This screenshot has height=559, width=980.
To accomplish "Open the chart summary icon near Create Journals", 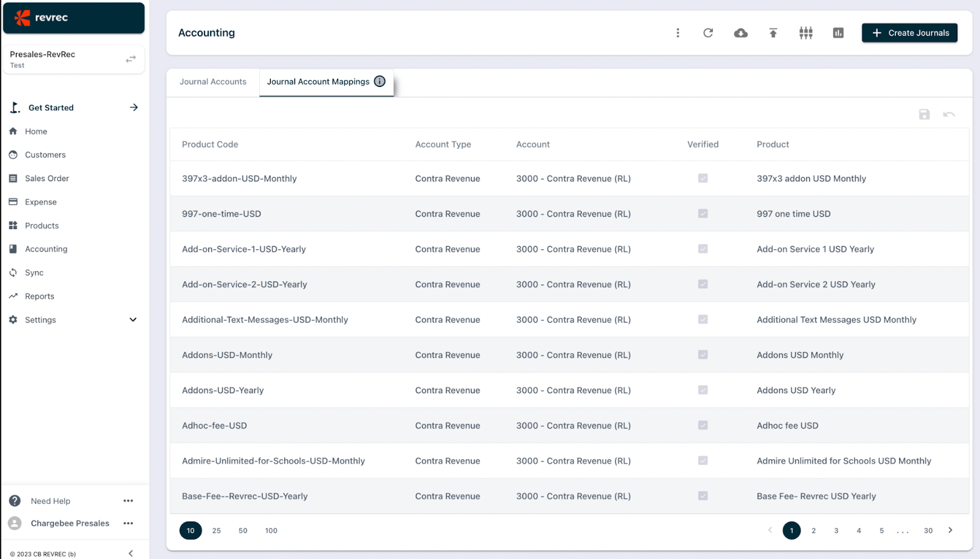I will [838, 32].
